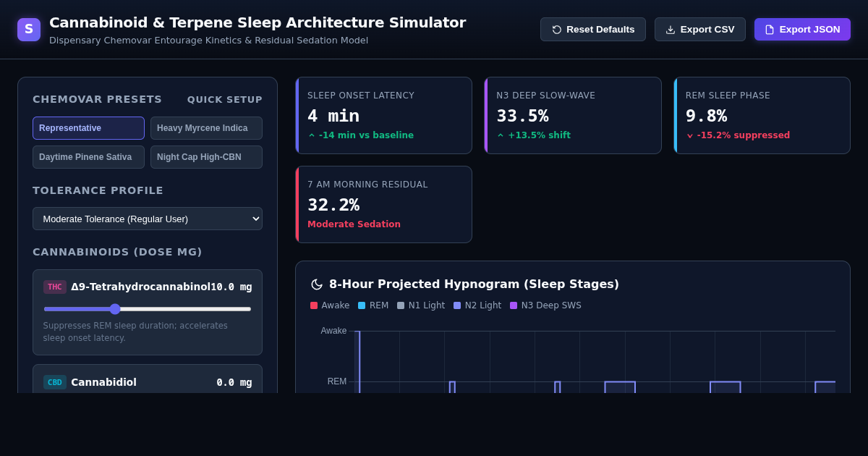Click the moon icon beside the Hypnogram title
Screen dimensions: 868x456
[317, 284]
